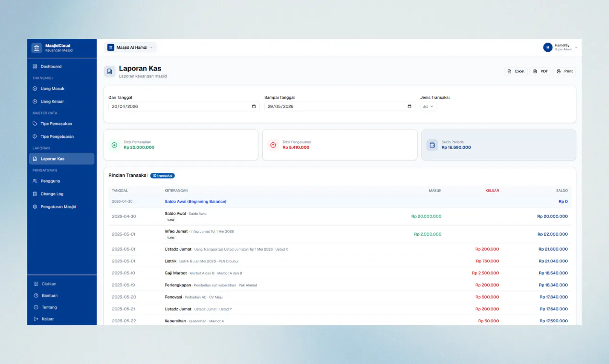609x364 pixels.
Task: Click the Laporan Kas header report icon
Action: click(x=109, y=71)
